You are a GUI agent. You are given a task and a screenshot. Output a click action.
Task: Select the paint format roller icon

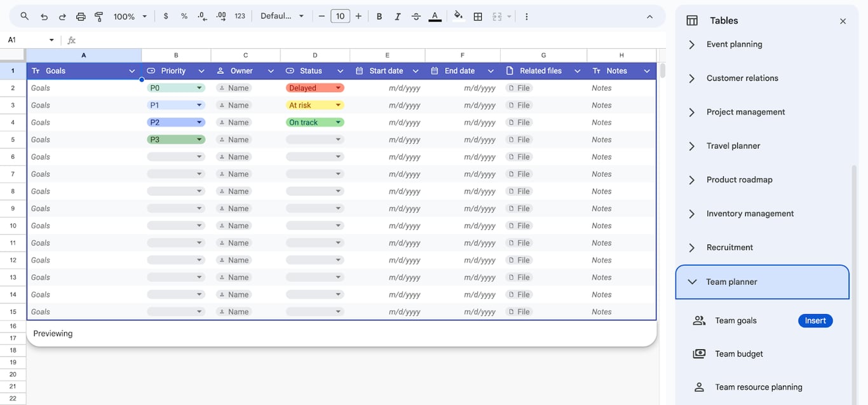[99, 17]
